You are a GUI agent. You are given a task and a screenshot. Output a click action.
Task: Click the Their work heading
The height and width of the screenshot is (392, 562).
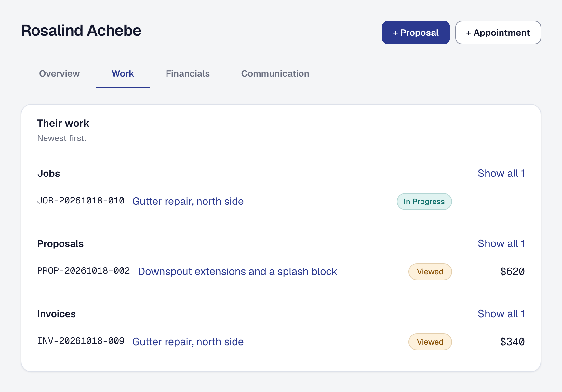(x=63, y=124)
